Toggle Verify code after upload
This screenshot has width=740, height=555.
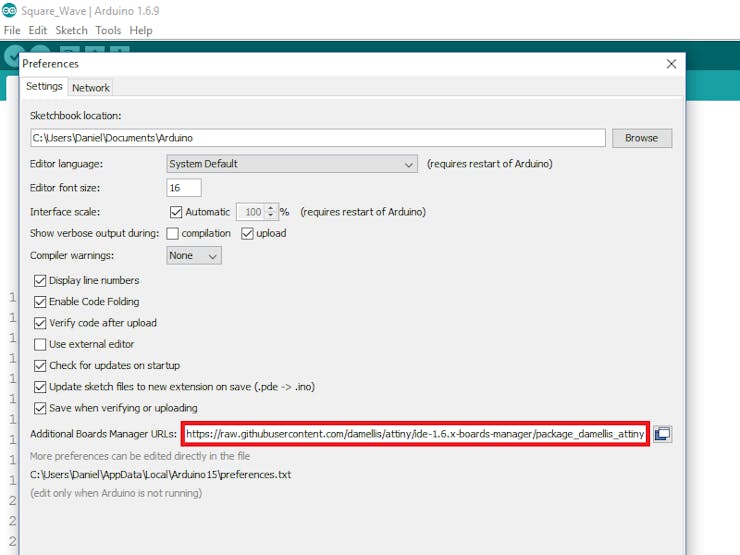coord(40,323)
